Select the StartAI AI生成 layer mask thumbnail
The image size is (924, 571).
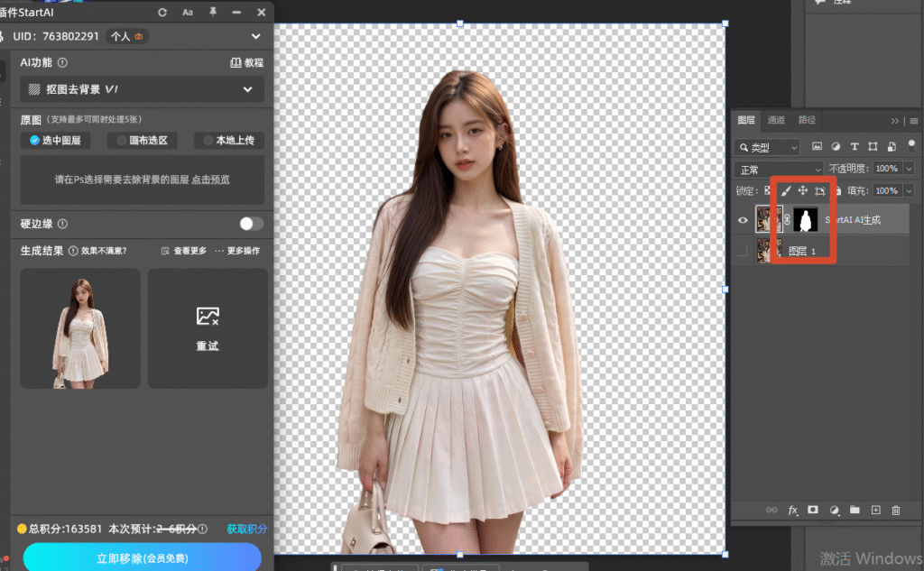click(806, 220)
